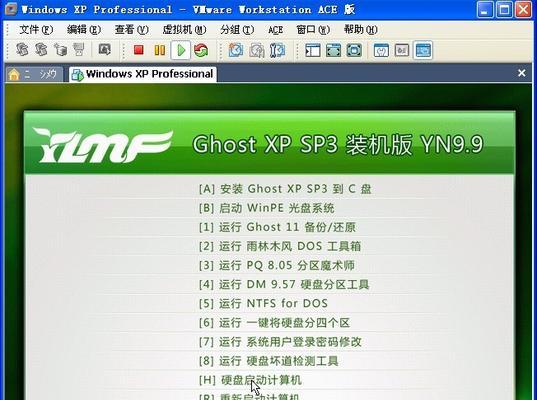Open the 帮助(H) menu

pyautogui.click(x=361, y=30)
